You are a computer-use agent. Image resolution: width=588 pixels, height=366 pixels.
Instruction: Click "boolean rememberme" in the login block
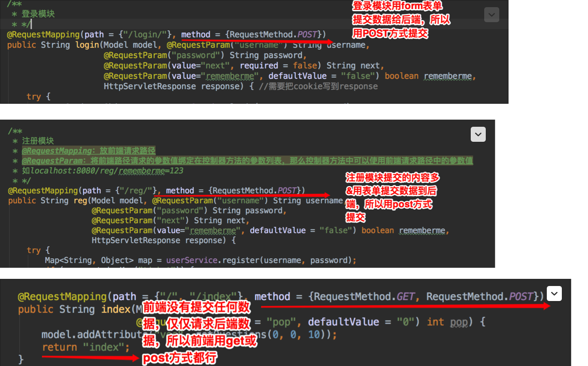point(428,76)
